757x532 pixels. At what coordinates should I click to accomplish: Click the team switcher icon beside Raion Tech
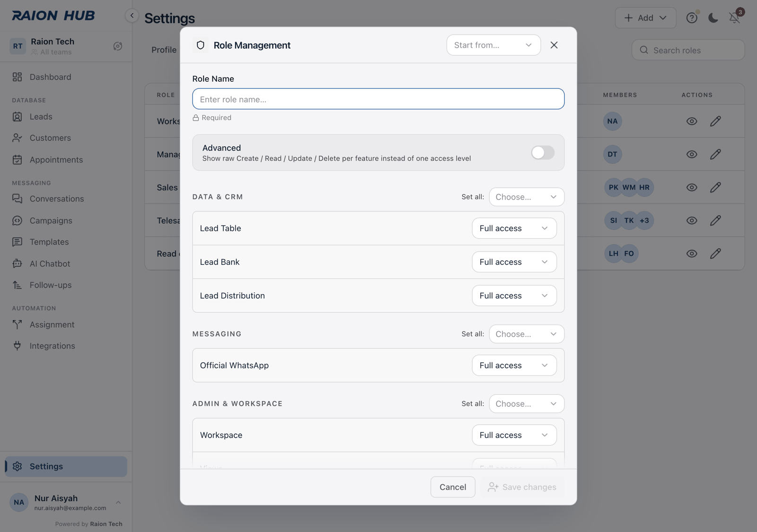pyautogui.click(x=118, y=46)
